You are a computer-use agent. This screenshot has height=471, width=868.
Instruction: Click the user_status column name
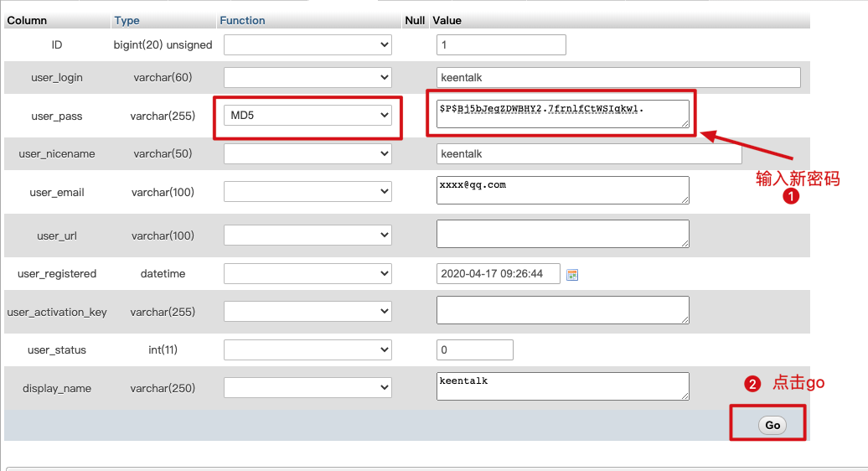point(56,349)
